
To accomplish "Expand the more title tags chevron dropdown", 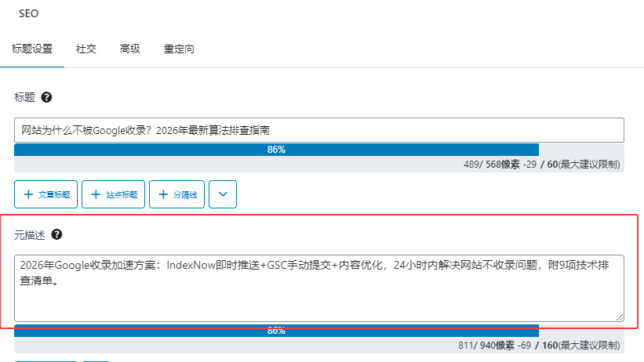I will [222, 194].
